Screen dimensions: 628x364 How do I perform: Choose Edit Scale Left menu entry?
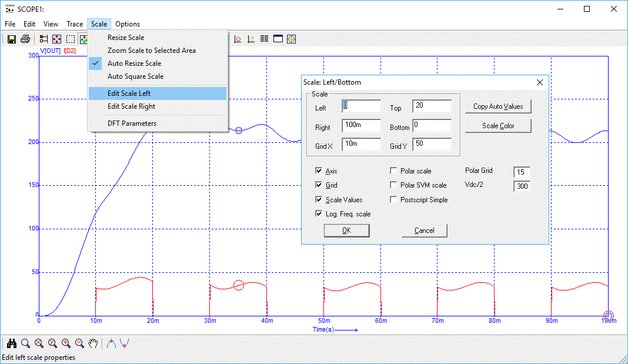click(x=158, y=93)
